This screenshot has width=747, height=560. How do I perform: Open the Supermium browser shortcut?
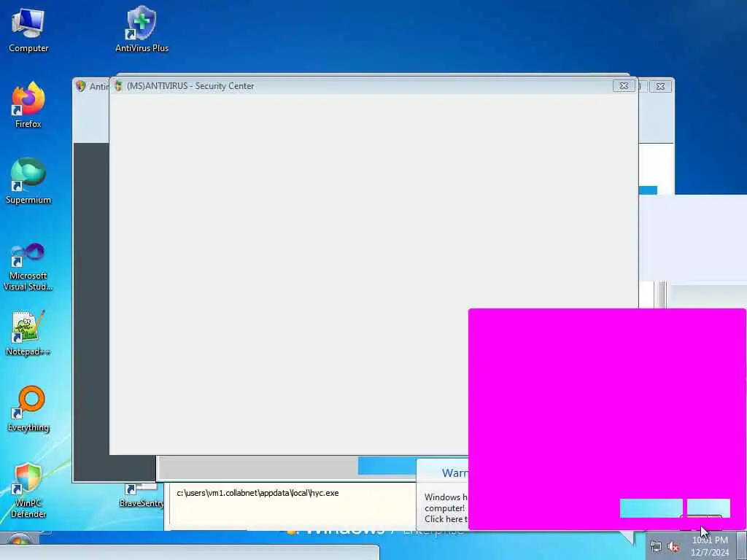click(28, 181)
